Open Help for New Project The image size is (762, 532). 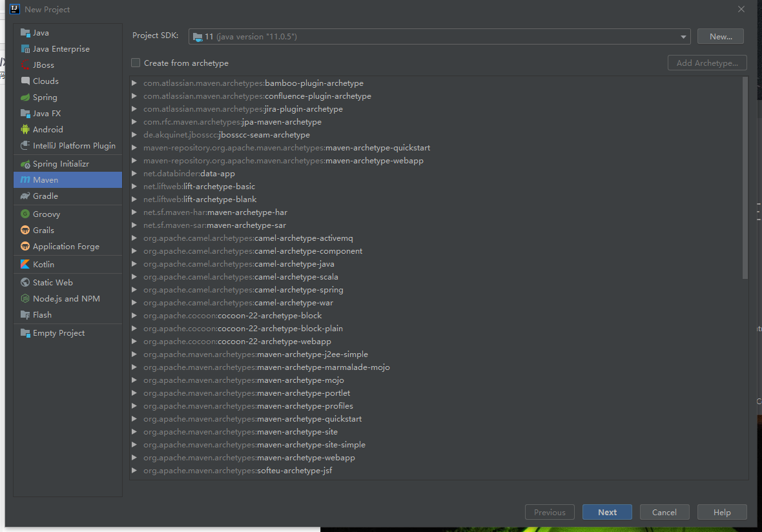[722, 512]
